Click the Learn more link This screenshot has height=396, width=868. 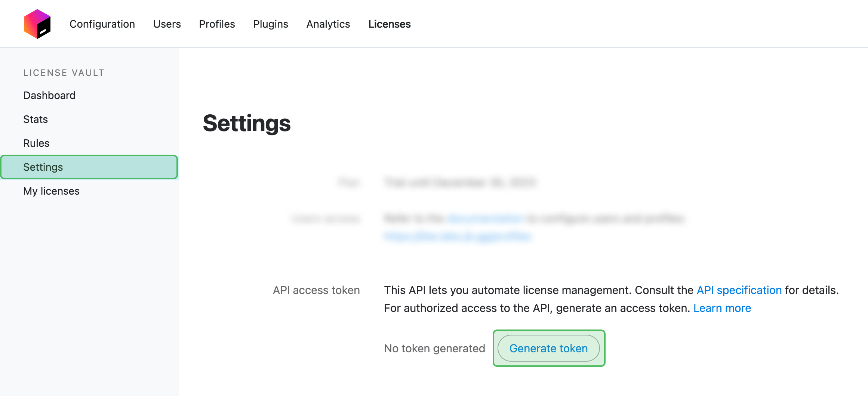[x=722, y=308]
